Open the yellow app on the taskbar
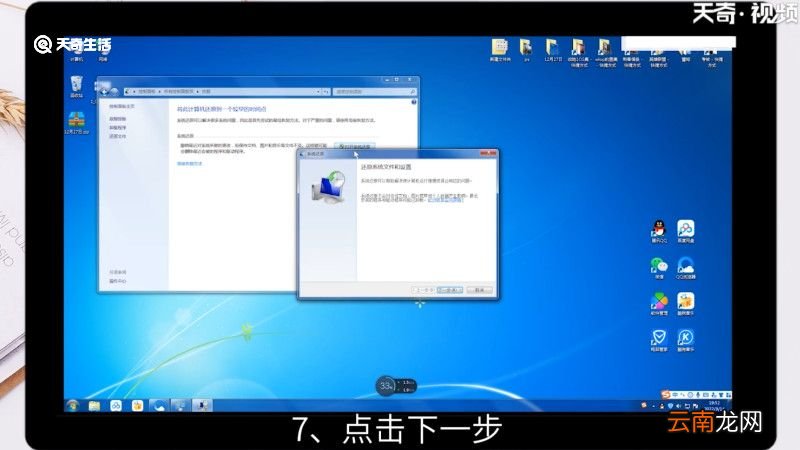The image size is (800, 450). click(x=137, y=406)
